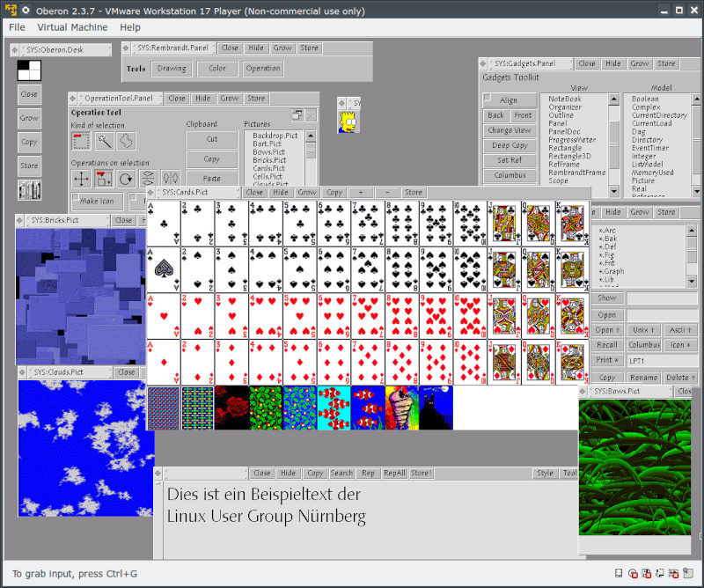Click the Search button in the text window

341,473
